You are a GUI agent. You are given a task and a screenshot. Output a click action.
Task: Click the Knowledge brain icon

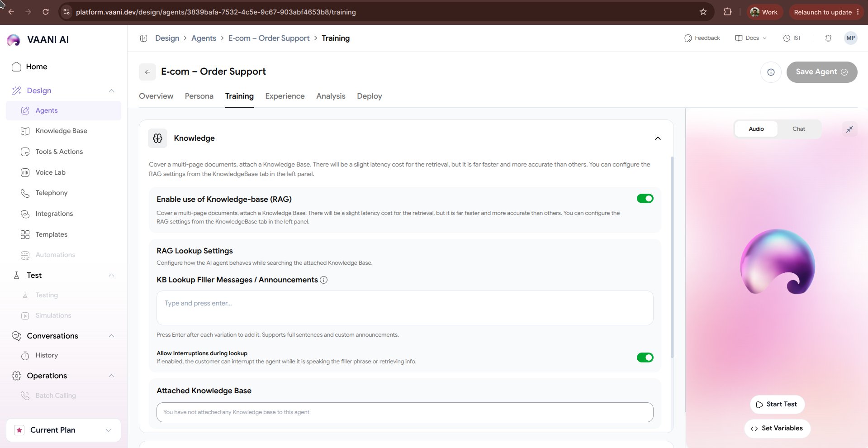[157, 138]
